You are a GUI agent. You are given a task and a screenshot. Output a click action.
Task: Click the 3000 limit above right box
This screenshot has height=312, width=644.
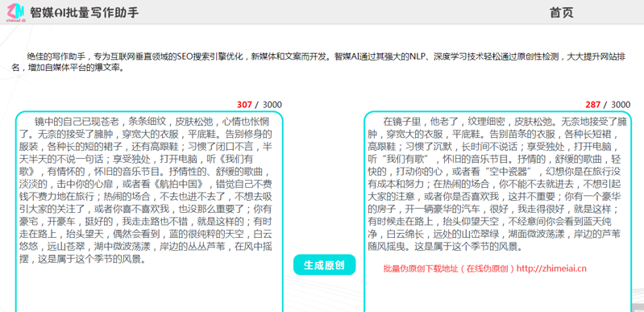click(x=621, y=105)
